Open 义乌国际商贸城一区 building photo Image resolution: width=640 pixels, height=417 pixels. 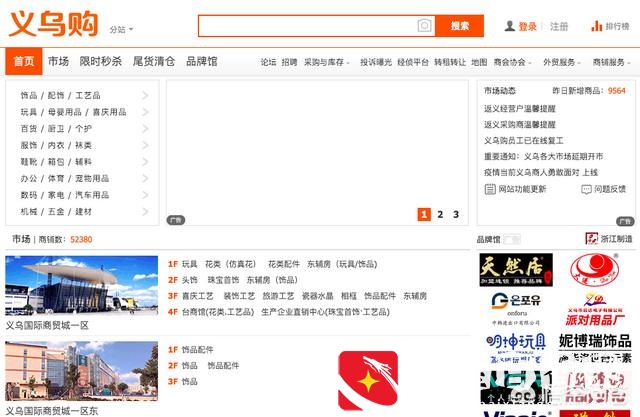coord(81,285)
